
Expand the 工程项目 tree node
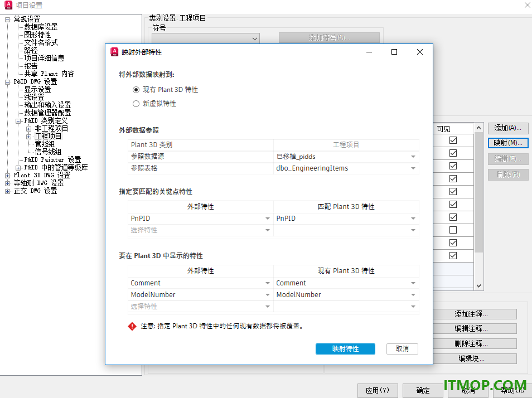pos(29,137)
